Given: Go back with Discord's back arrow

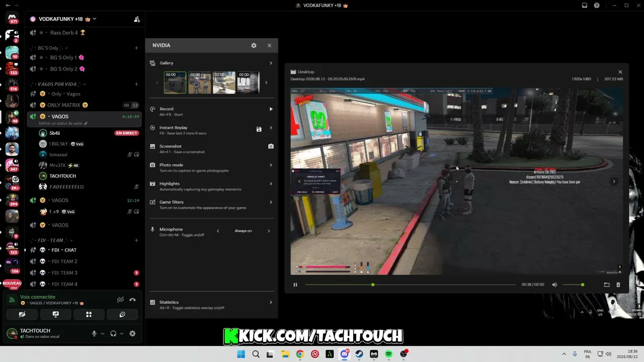Looking at the screenshot, I should [x=8, y=5].
